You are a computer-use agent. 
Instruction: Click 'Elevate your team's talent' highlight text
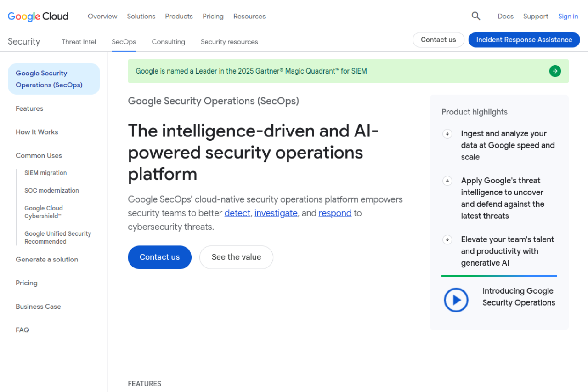508,251
